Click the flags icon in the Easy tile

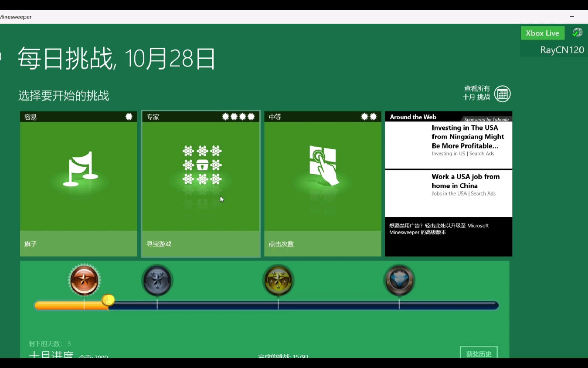pyautogui.click(x=80, y=169)
